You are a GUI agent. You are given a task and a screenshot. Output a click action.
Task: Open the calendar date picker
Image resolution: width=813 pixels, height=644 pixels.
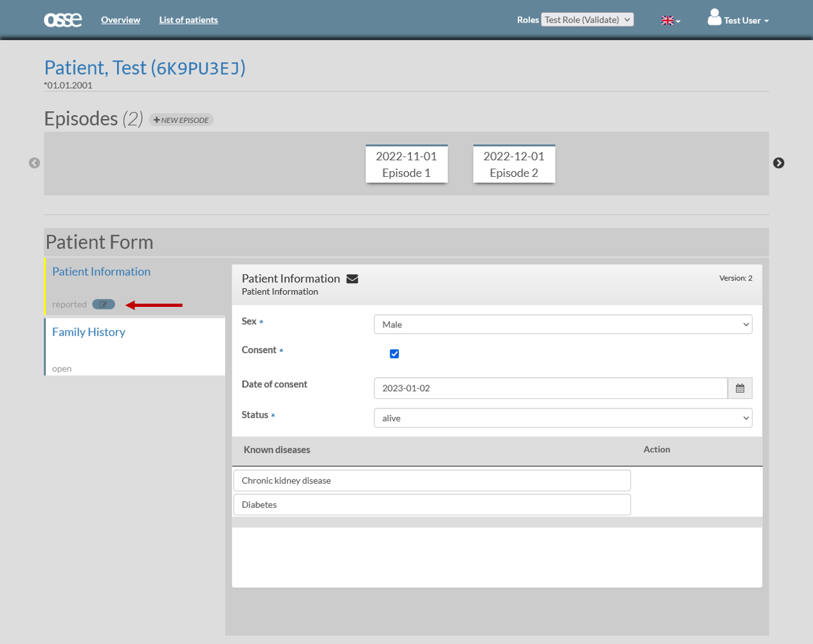(x=740, y=388)
